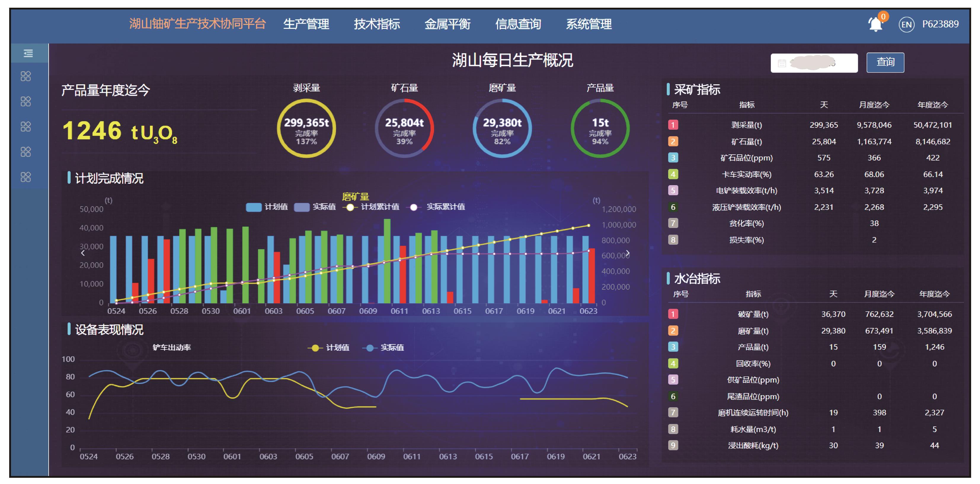Open the fifth sidebar grid icon

click(x=25, y=177)
